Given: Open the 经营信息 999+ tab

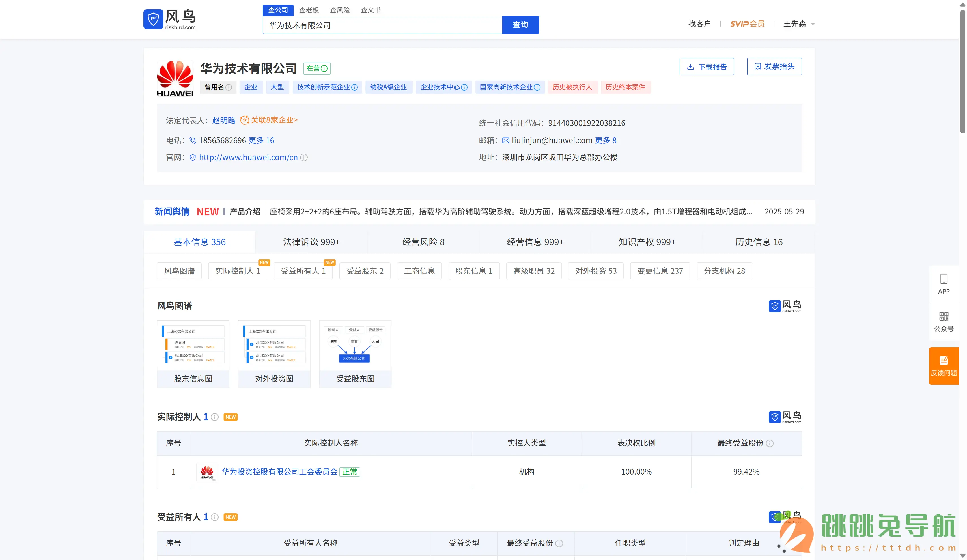Looking at the screenshot, I should pos(535,242).
